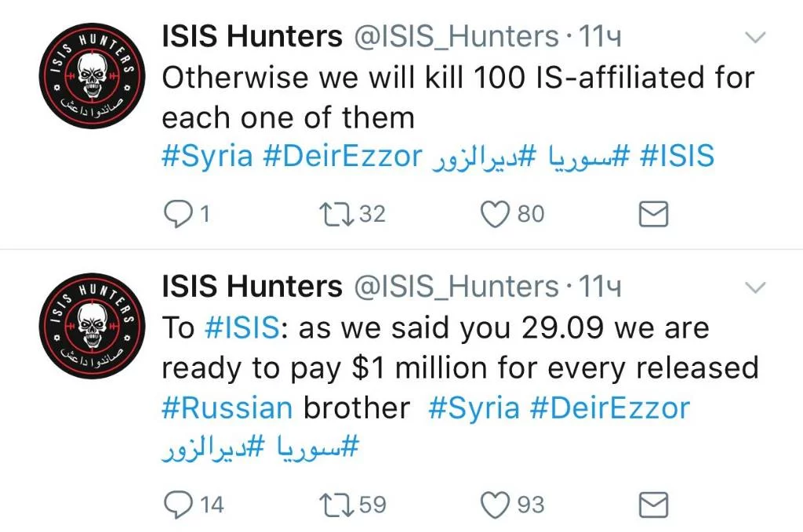
Task: Reply to the $1 million tweet
Action: (x=176, y=505)
